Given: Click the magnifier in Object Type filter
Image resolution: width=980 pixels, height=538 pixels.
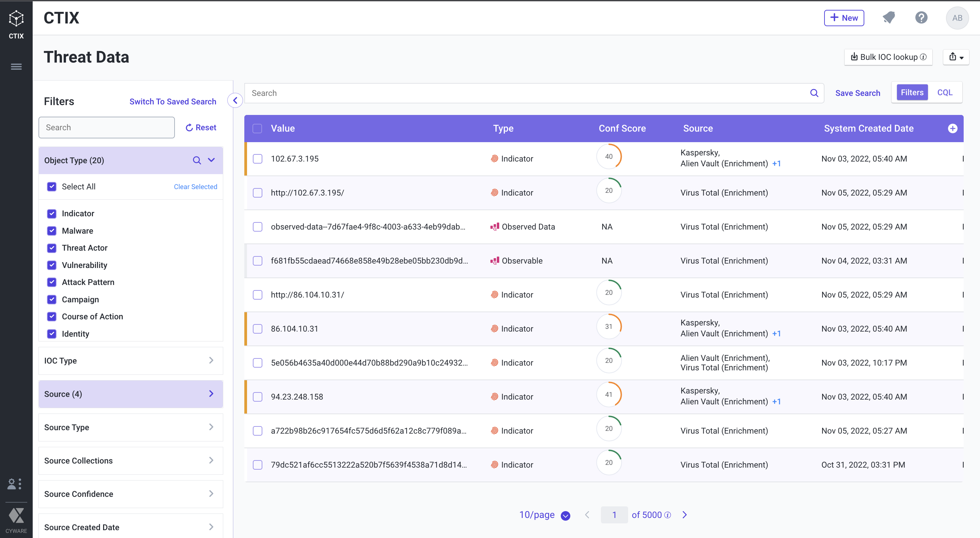Looking at the screenshot, I should coord(197,161).
